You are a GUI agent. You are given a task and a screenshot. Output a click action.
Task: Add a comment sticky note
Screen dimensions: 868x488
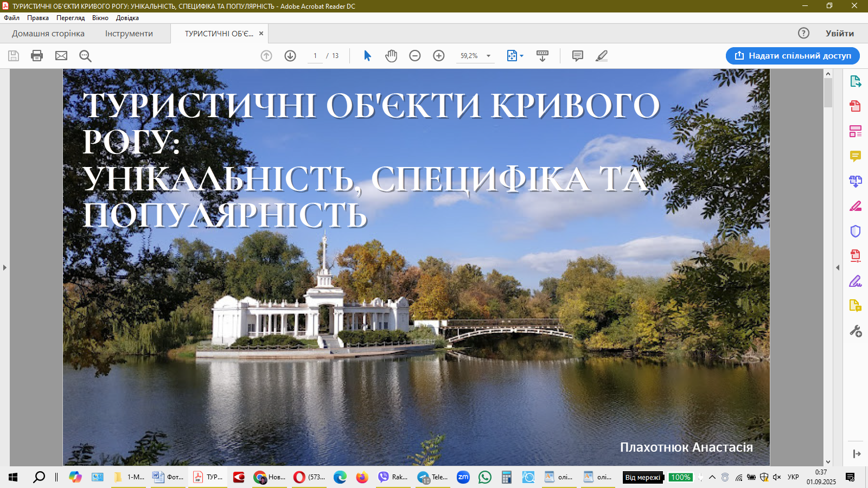pyautogui.click(x=578, y=56)
